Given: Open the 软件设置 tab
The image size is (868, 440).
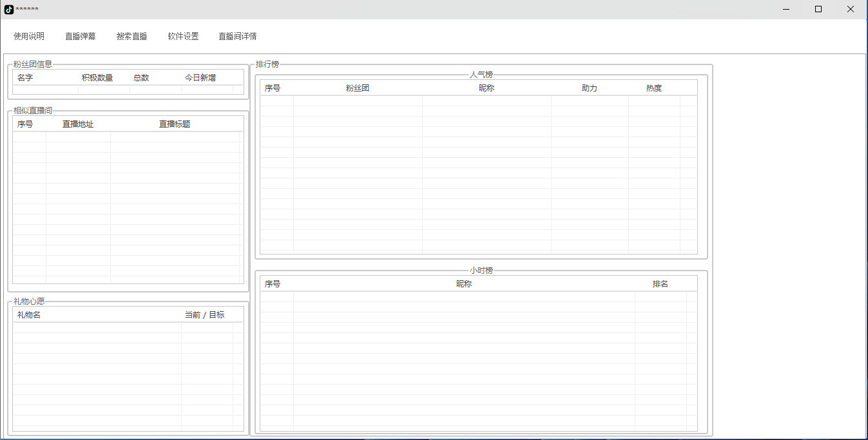Looking at the screenshot, I should (x=183, y=37).
